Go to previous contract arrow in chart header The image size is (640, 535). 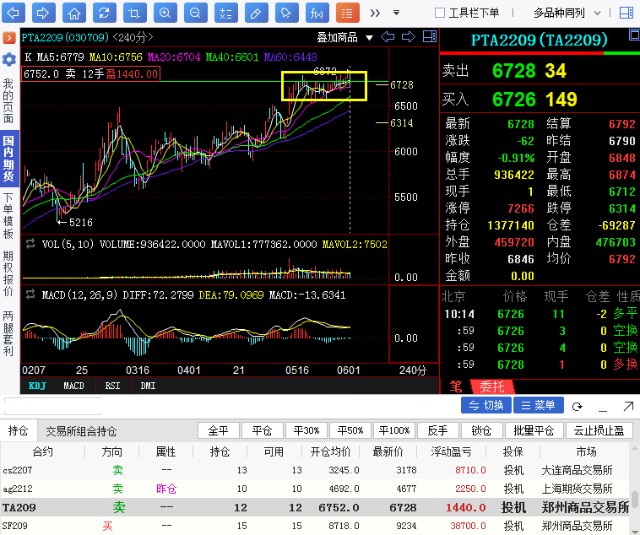[x=387, y=37]
